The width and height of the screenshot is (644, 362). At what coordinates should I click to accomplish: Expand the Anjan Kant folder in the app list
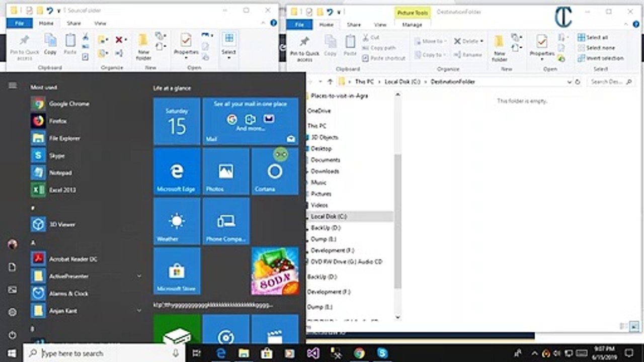[x=139, y=311]
